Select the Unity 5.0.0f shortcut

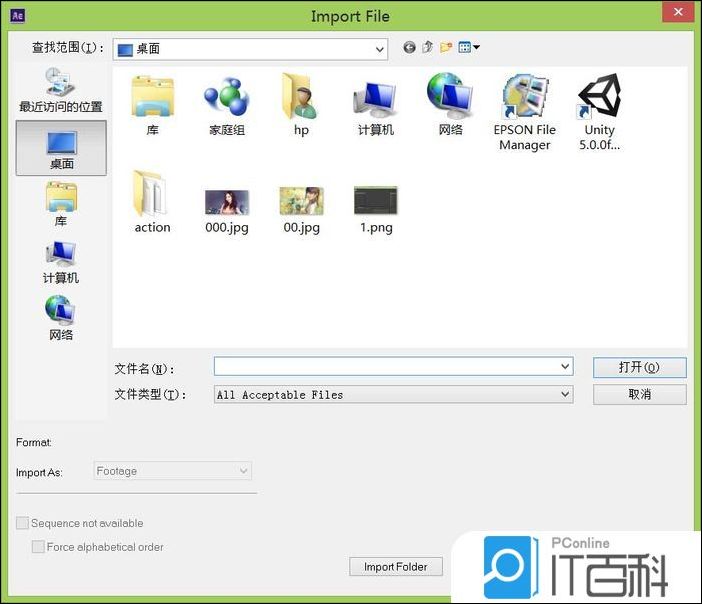[599, 112]
